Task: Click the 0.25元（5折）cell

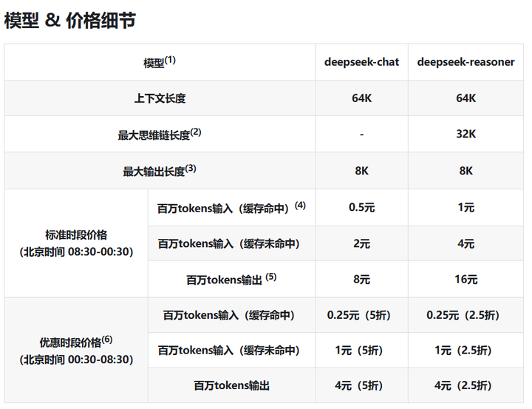Action: click(361, 315)
